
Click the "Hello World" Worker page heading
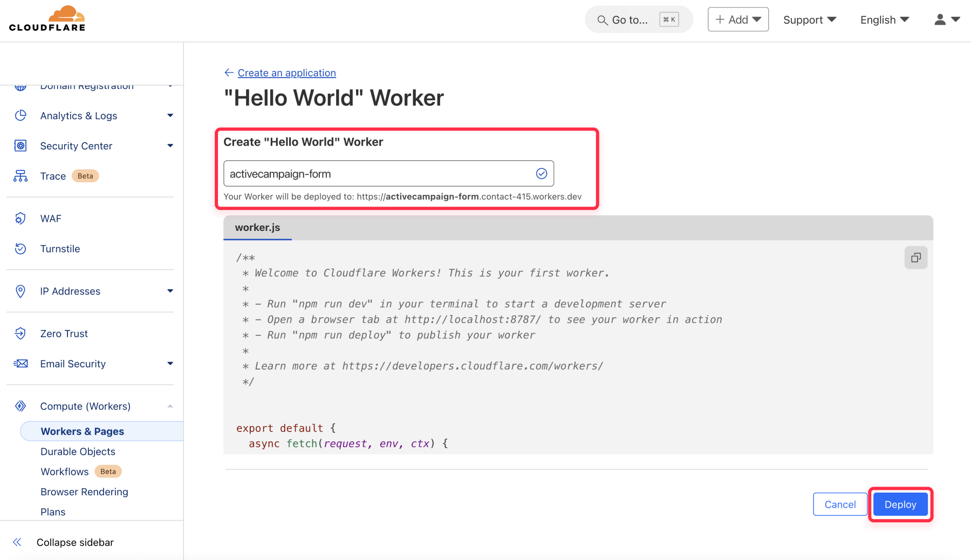[334, 98]
